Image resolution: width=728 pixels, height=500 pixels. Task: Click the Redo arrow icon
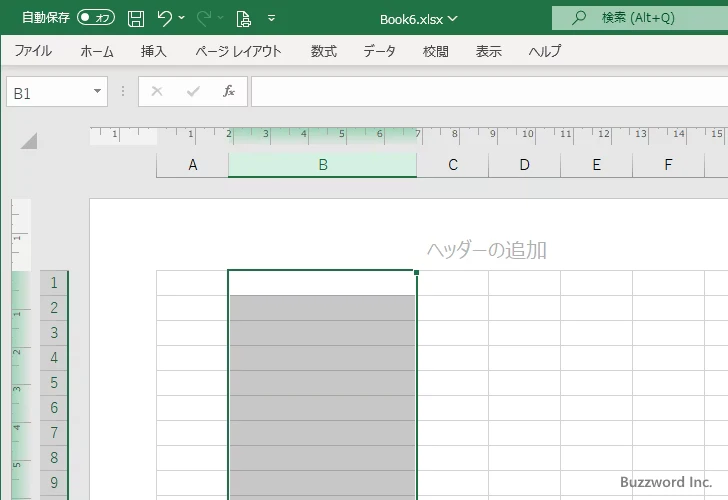pos(203,18)
